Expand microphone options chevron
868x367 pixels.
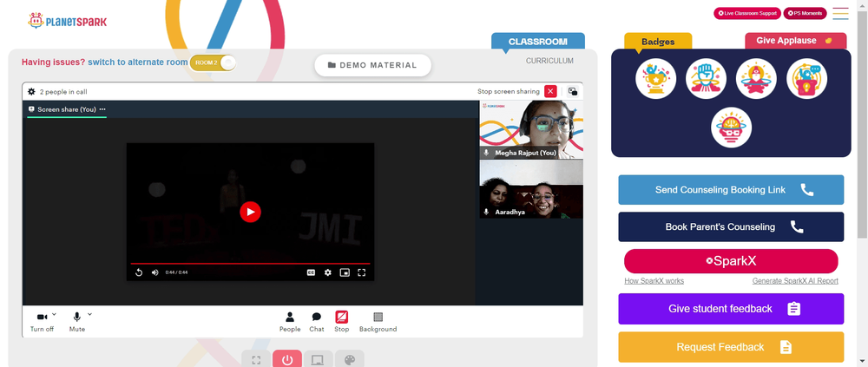(x=89, y=314)
